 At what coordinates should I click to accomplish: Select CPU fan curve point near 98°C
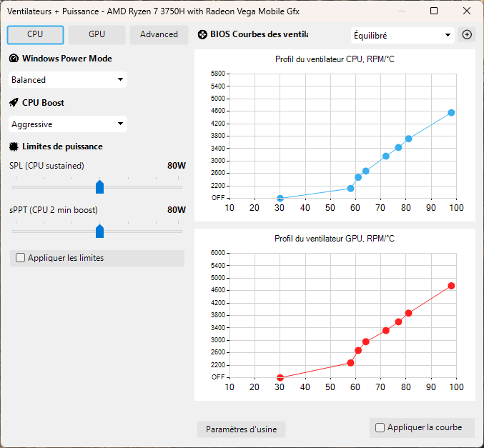[451, 113]
